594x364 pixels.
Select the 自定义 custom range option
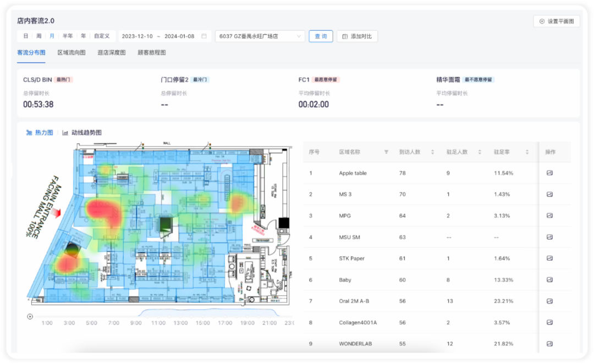[x=102, y=36]
